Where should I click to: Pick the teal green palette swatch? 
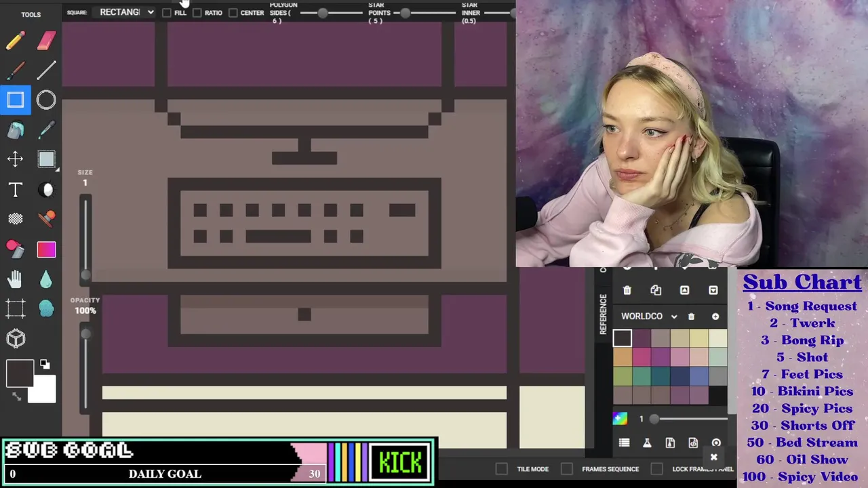pyautogui.click(x=642, y=375)
